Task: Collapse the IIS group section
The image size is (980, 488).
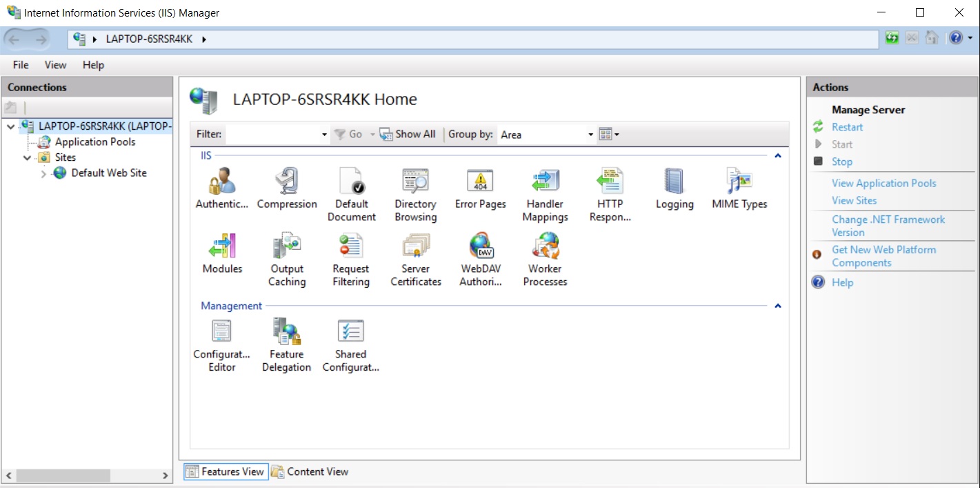Action: pyautogui.click(x=778, y=156)
